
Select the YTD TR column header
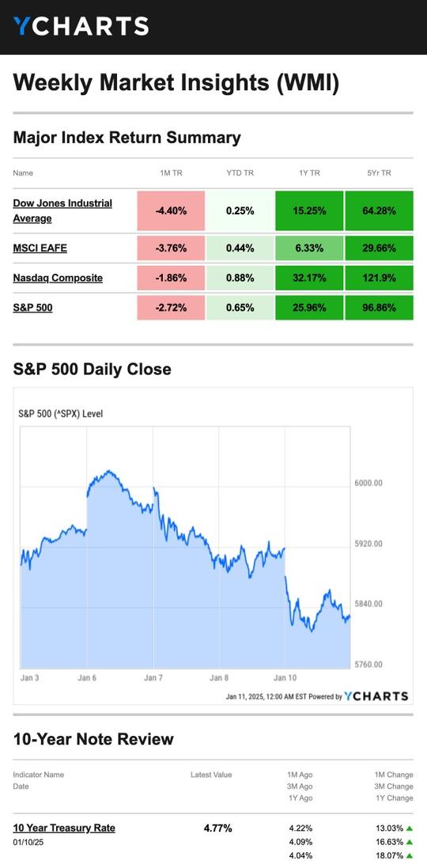240,173
